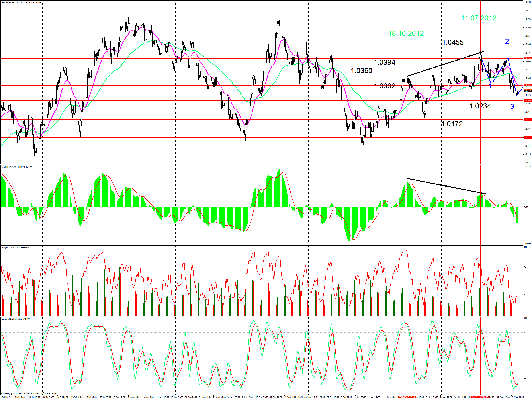Select the black 1.0455 price text label
The image size is (532, 399).
453,42
